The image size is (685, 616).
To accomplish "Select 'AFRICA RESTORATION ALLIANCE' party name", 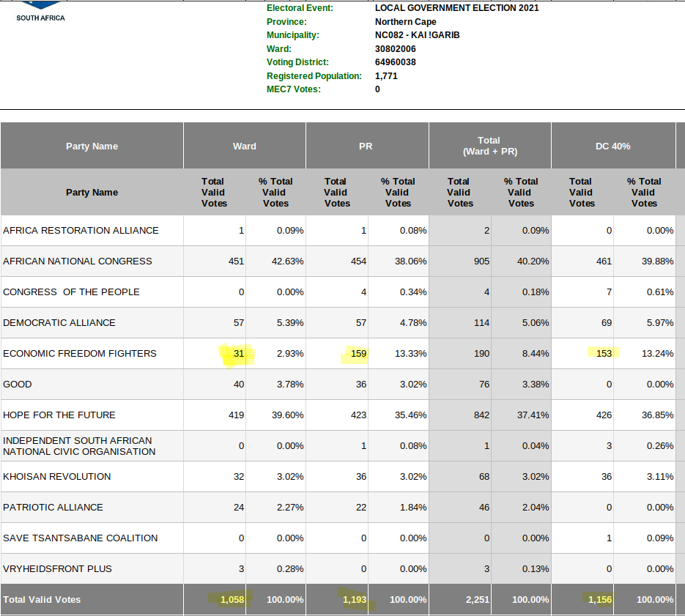I will 81,230.
